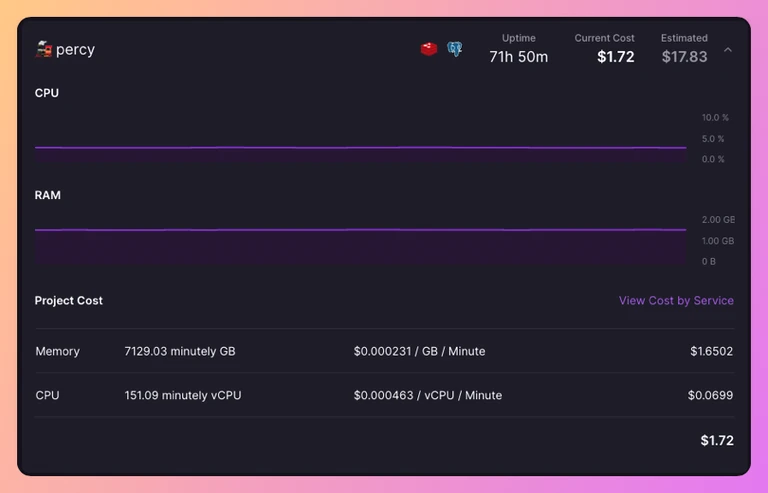The width and height of the screenshot is (768, 493).
Task: Click the 10.0 % CPU axis label
Action: [715, 117]
